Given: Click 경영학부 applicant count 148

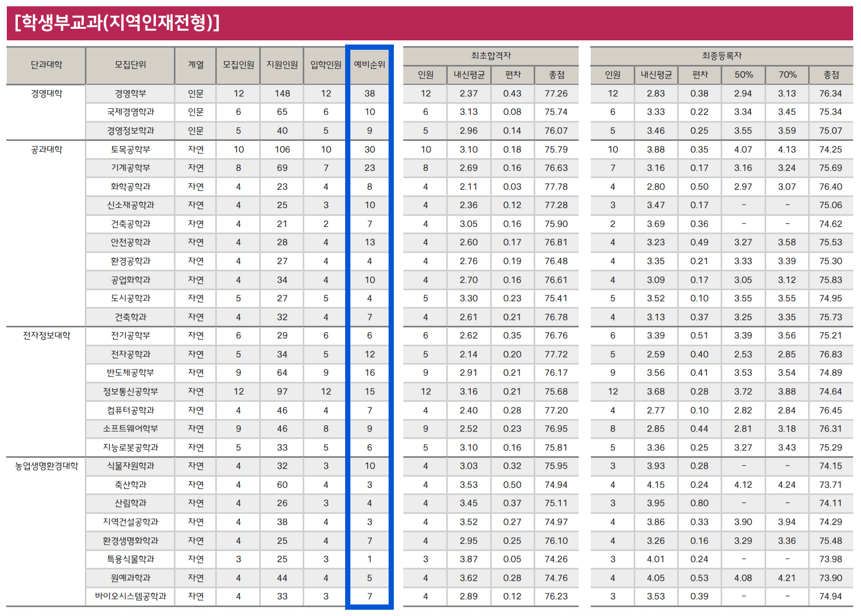Looking at the screenshot, I should (x=282, y=94).
